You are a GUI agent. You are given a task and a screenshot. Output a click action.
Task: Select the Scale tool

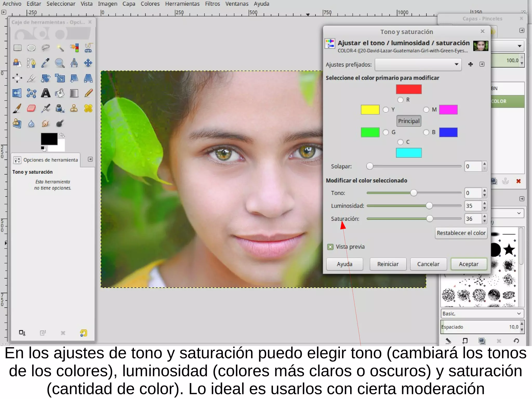pyautogui.click(x=60, y=78)
